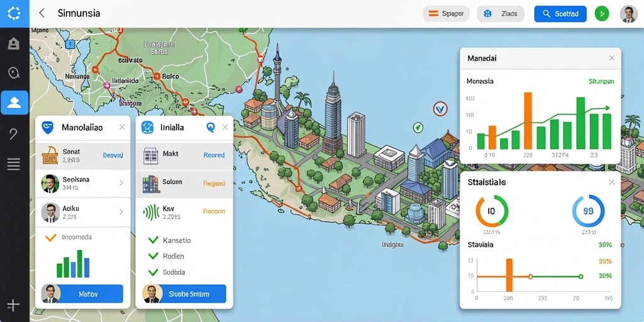This screenshot has height=322, width=644.
Task: Close the Manadai chart panel
Action: click(x=611, y=58)
